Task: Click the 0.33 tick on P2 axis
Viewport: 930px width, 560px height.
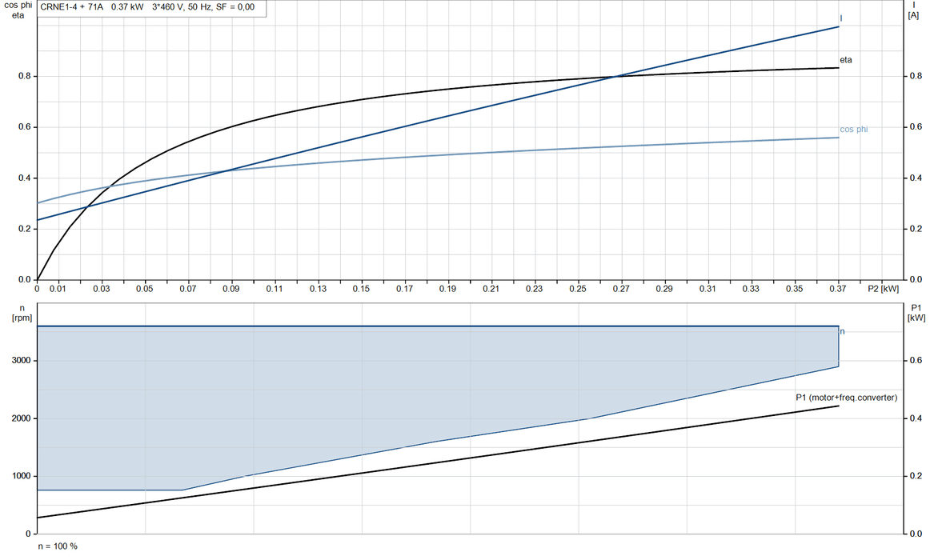Action: tap(751, 289)
